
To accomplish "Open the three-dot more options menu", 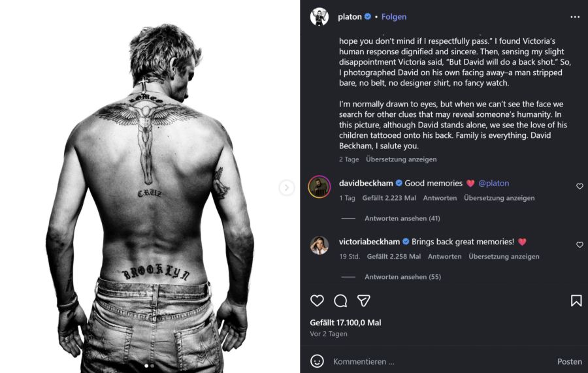I will pos(575,17).
